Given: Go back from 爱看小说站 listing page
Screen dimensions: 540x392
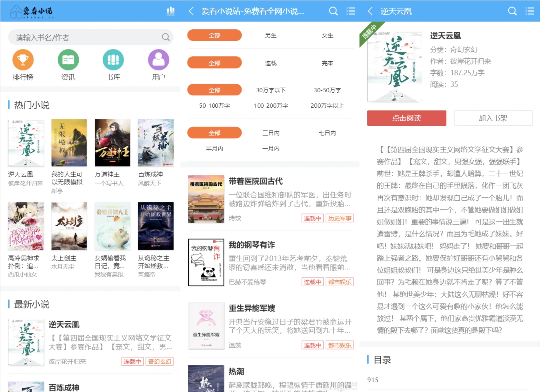Looking at the screenshot, I should click(x=191, y=11).
